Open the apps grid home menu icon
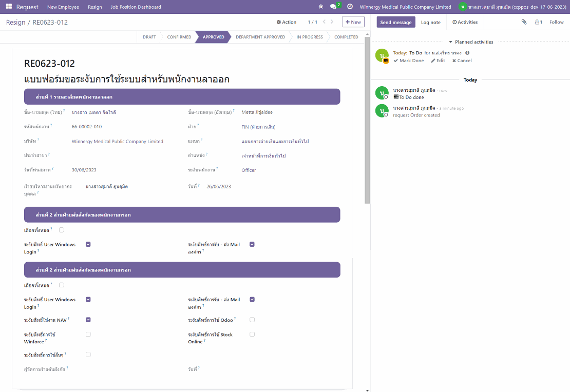570x392 pixels. pos(9,7)
